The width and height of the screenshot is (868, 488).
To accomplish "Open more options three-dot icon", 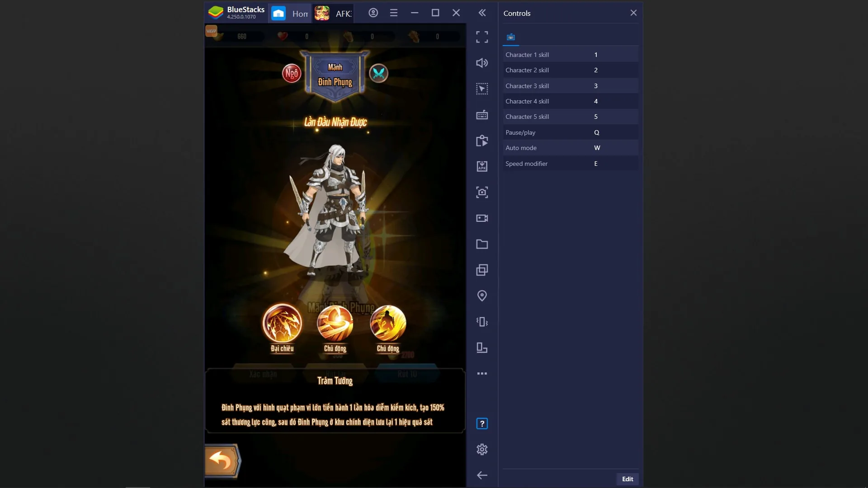I will point(482,374).
